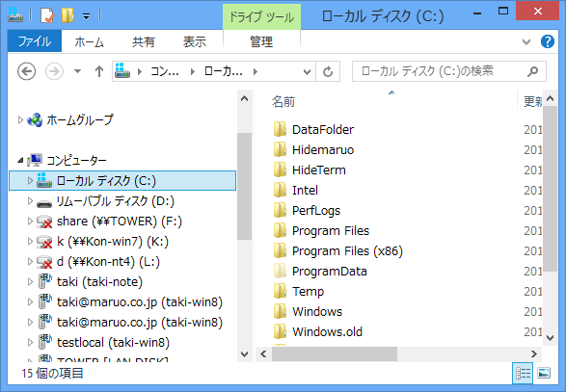Image resolution: width=566 pixels, height=392 pixels.
Task: Select the ドライブ ツール contextual tab header
Action: (x=261, y=17)
